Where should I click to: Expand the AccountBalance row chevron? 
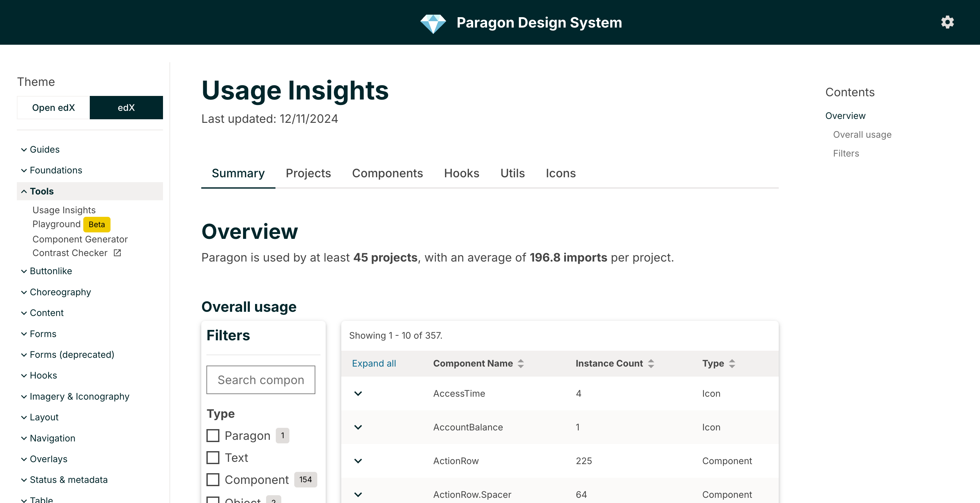(358, 427)
